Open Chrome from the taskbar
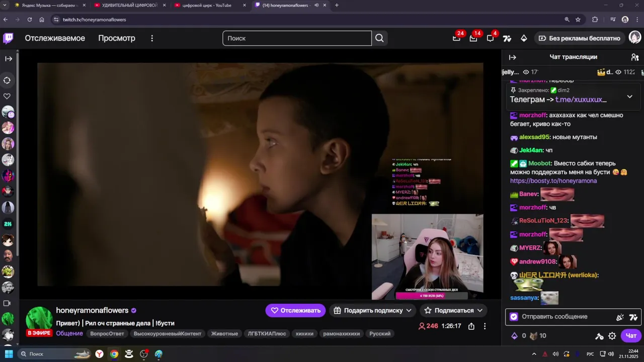Viewport: 644px width, 362px height. coord(114,354)
